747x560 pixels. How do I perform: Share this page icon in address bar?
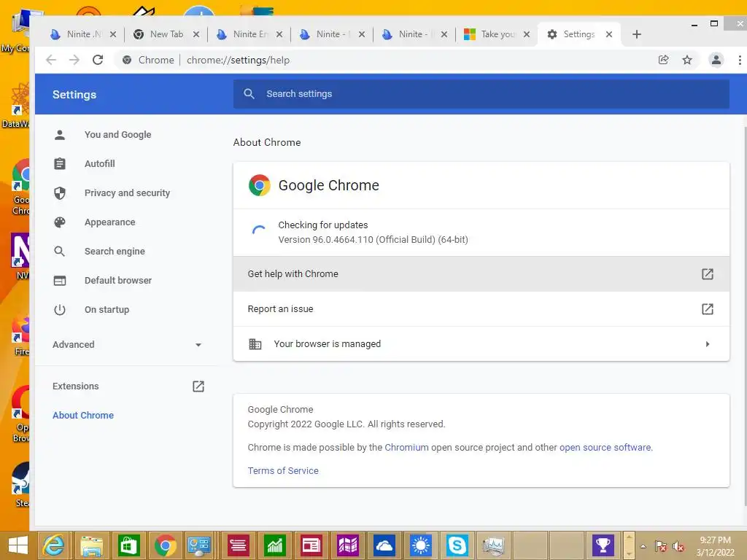663,60
